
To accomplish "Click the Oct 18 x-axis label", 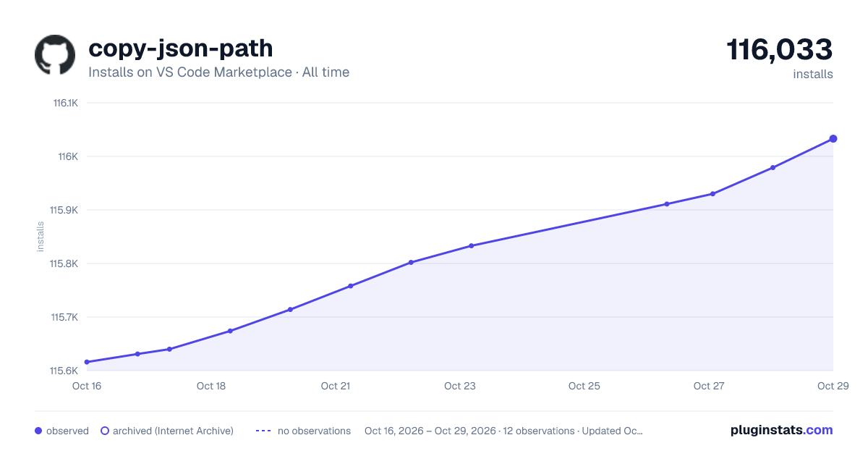I will 211,386.
